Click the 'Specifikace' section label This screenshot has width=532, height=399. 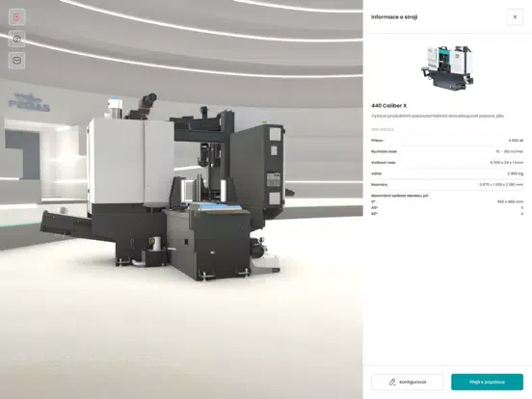click(383, 129)
